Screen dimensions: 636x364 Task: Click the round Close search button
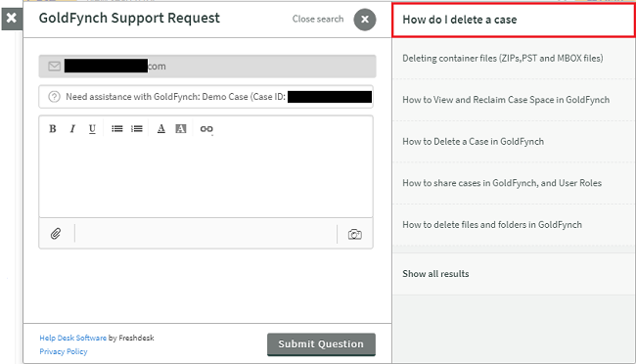[365, 20]
